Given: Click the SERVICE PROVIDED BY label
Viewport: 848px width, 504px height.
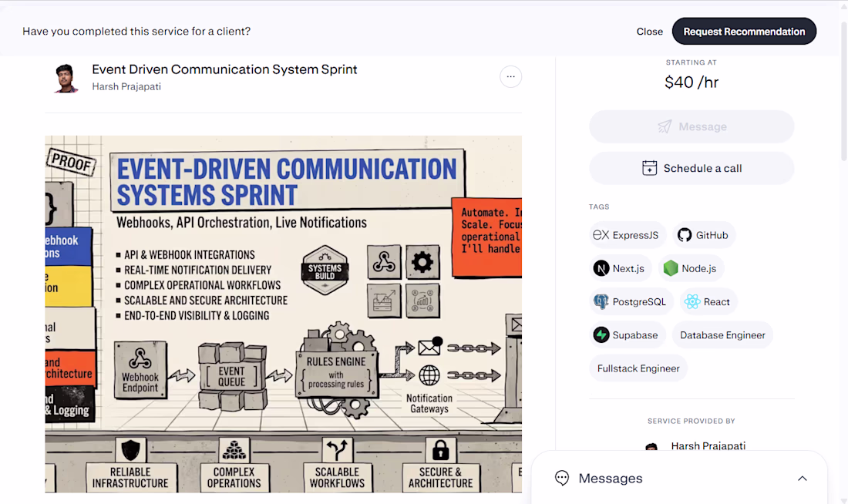Looking at the screenshot, I should pos(692,421).
